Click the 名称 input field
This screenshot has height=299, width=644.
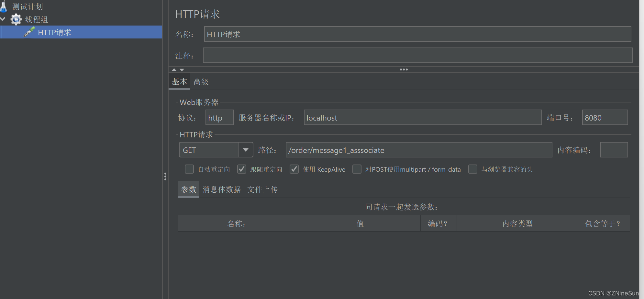coord(417,34)
